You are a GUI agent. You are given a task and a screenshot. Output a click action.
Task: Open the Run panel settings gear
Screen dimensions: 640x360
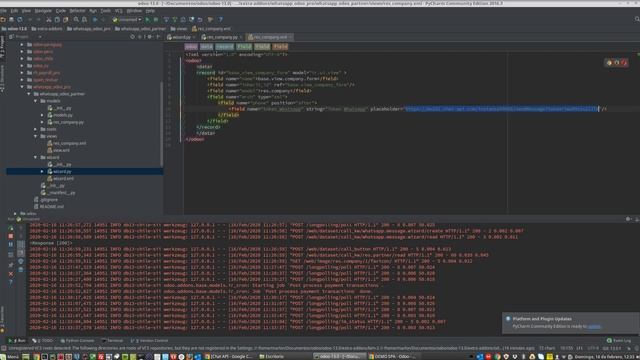628,219
